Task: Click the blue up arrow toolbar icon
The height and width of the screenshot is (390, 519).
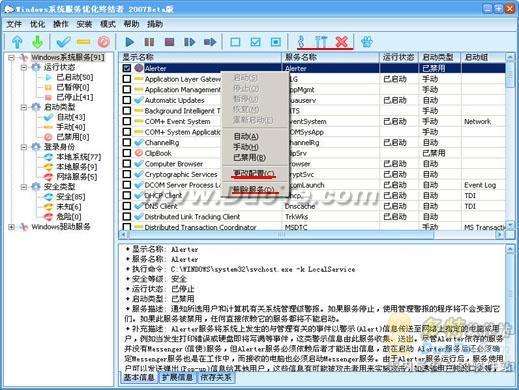Action: coord(17,42)
